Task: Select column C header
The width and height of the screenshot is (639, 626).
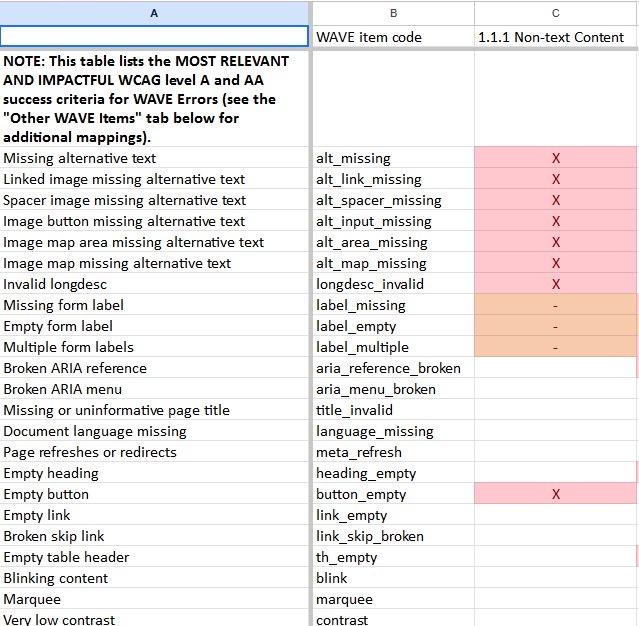Action: tap(555, 13)
